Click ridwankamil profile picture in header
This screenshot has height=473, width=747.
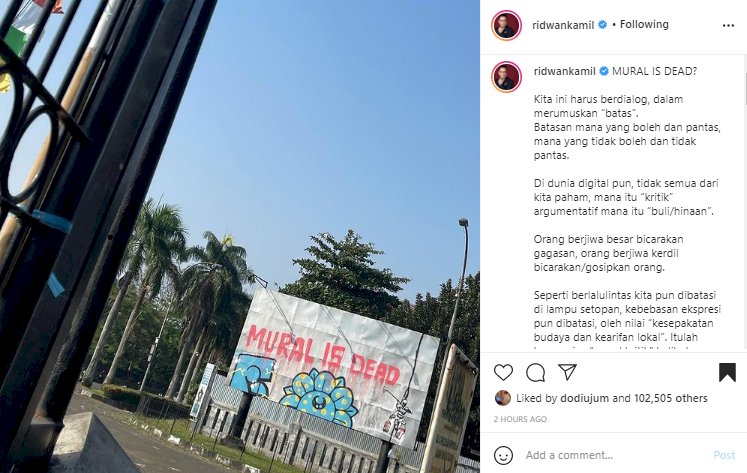pos(506,25)
